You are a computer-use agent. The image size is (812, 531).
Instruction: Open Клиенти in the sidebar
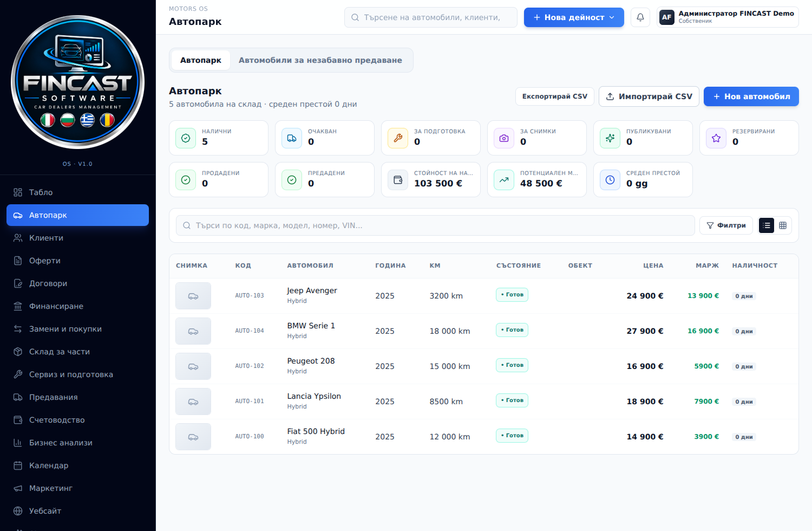pos(77,238)
